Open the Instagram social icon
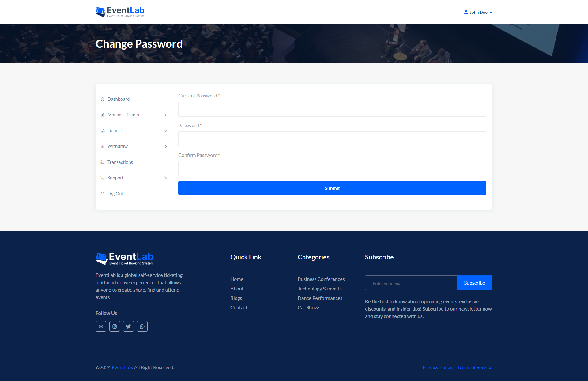Image resolution: width=588 pixels, height=381 pixels. 115,326
